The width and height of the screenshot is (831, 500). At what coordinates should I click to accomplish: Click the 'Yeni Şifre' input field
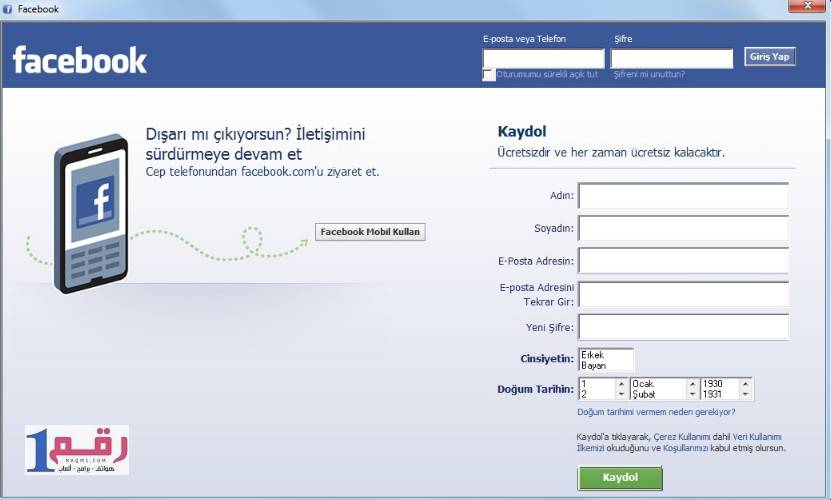click(683, 327)
